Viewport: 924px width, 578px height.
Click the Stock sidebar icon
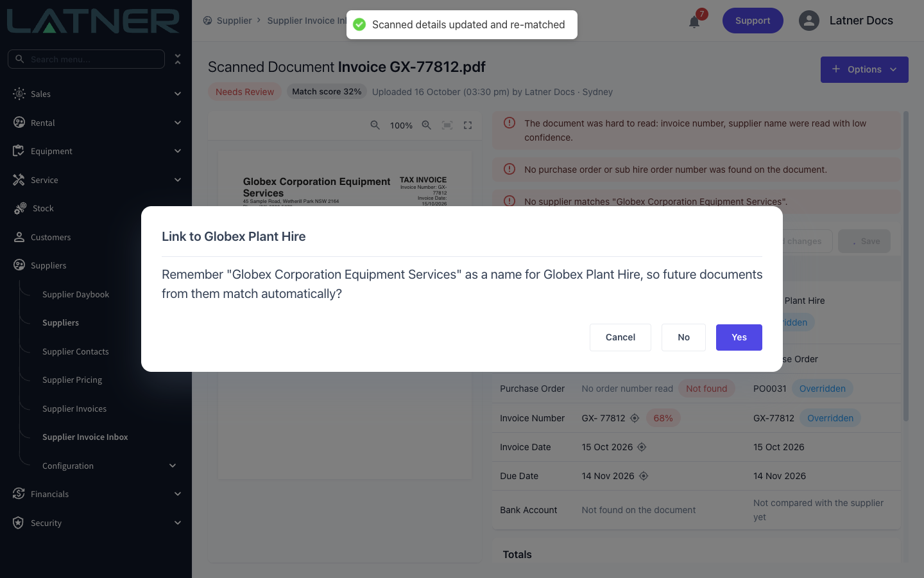[21, 208]
